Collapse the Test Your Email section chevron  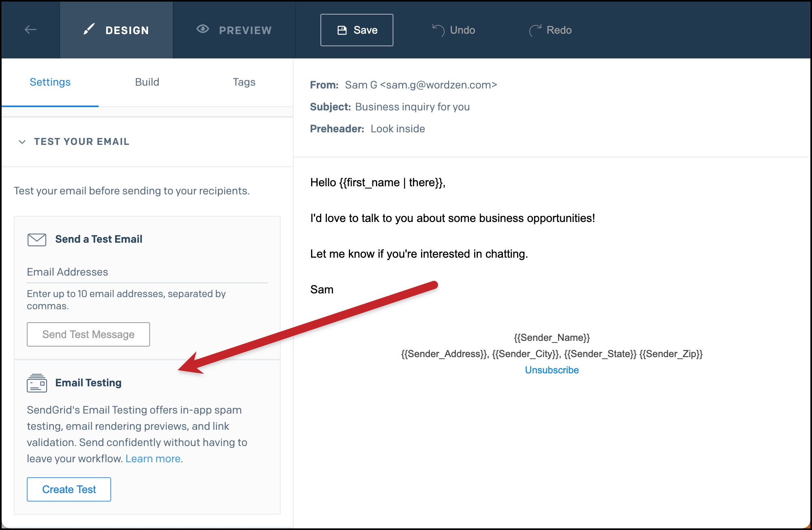point(22,142)
